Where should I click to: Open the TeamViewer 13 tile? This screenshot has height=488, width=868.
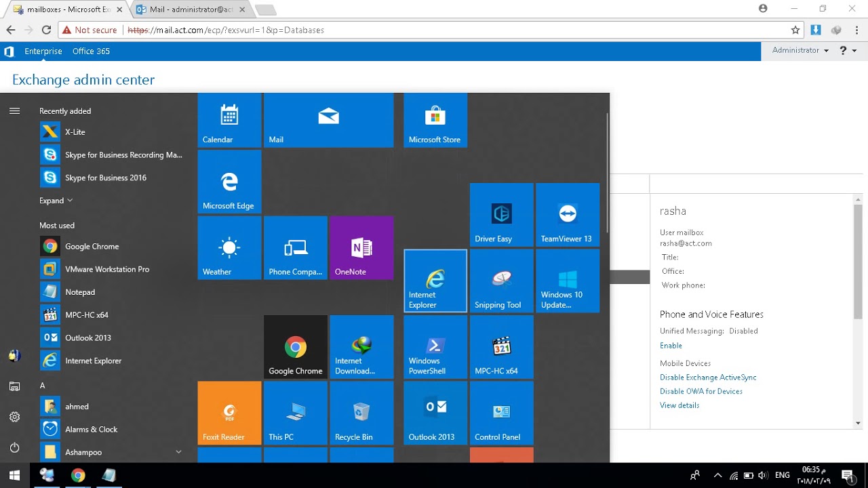pyautogui.click(x=568, y=215)
